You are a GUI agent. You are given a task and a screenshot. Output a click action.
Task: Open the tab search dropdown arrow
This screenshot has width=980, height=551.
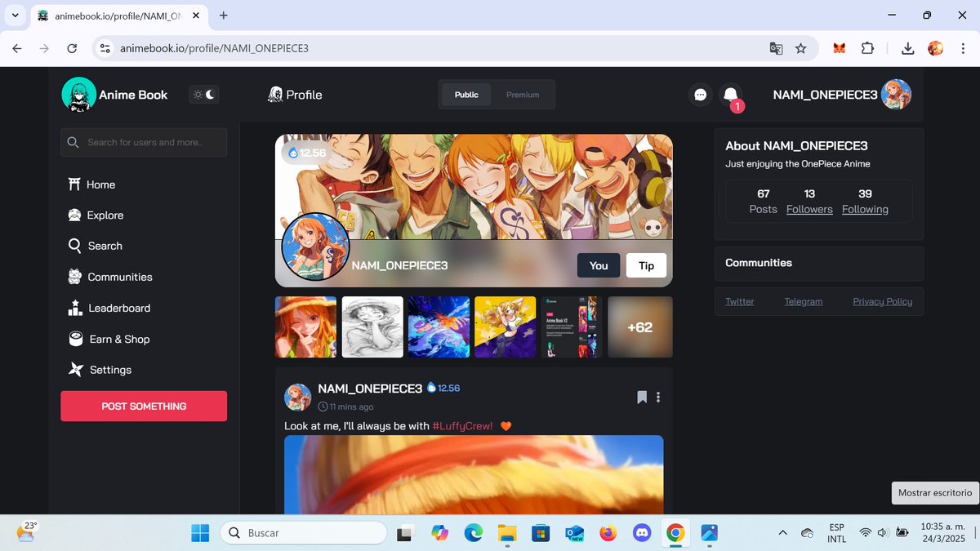pos(15,16)
